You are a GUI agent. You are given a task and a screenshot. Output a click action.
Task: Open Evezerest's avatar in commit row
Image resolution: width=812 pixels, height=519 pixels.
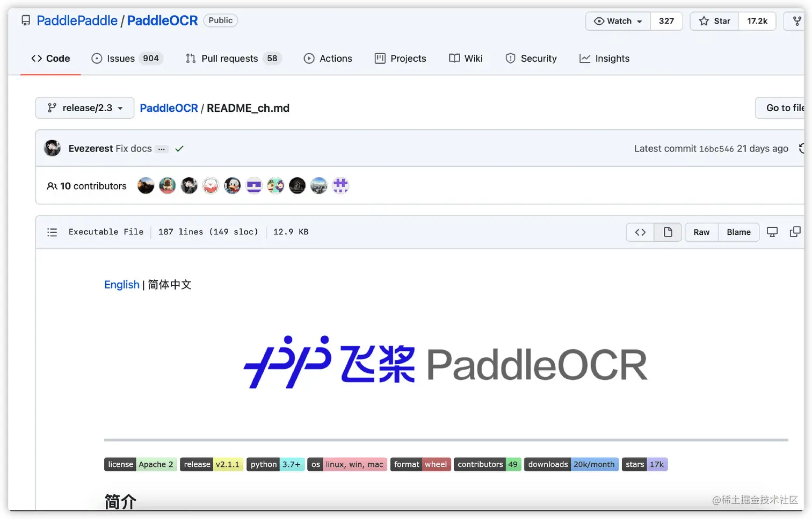coord(52,148)
